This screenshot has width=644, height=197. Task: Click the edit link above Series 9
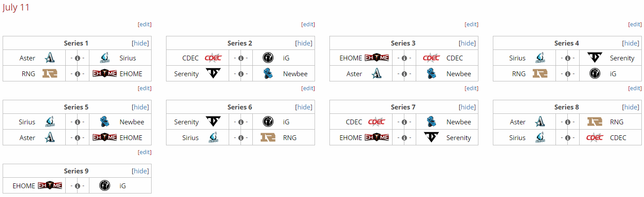[x=145, y=152]
